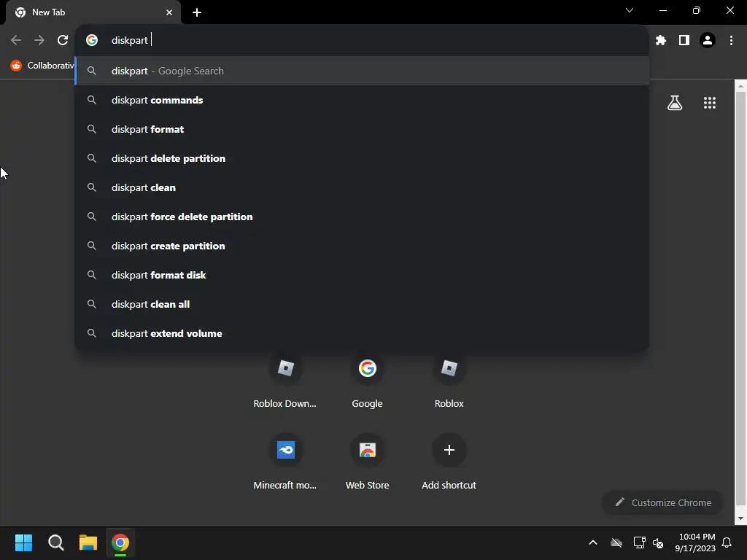Choose the diskpart format suggestion

[x=362, y=129]
